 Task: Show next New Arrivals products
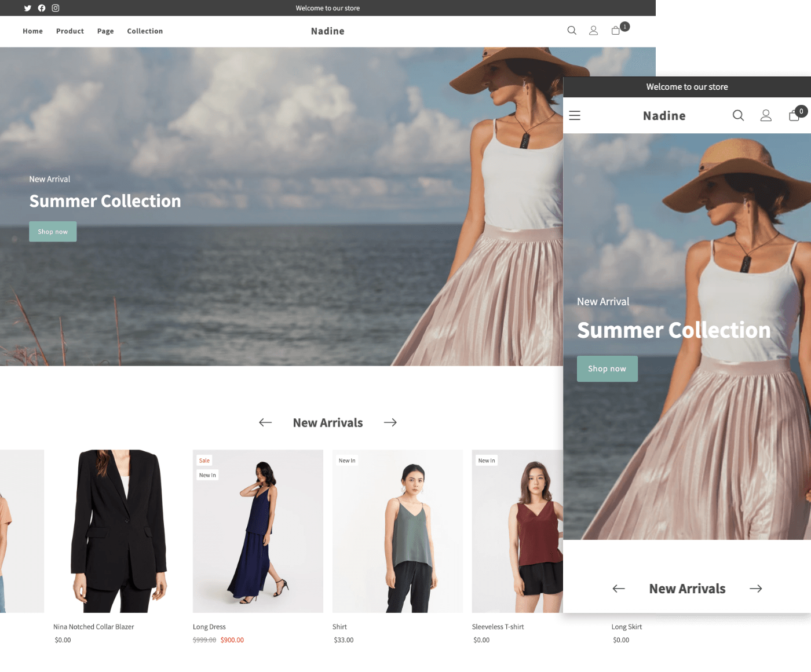click(x=390, y=422)
